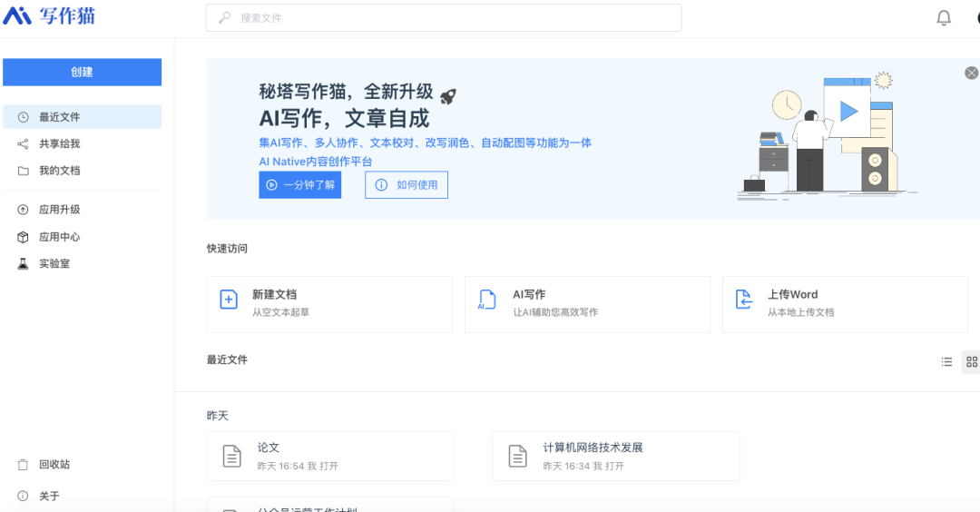Click the 计算机网络技术发展 file icon
Image resolution: width=980 pixels, height=512 pixels.
tap(517, 457)
